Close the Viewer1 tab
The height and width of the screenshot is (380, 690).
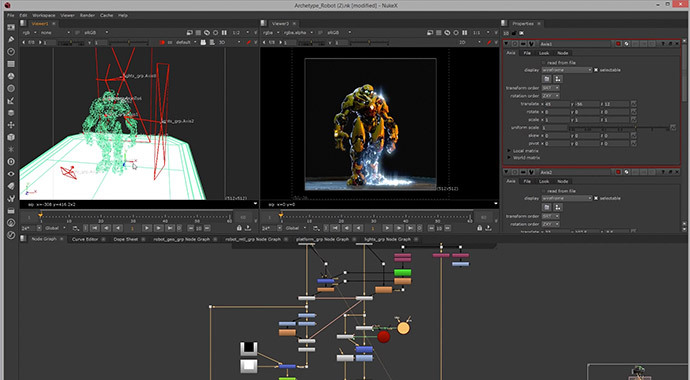pyautogui.click(x=54, y=24)
